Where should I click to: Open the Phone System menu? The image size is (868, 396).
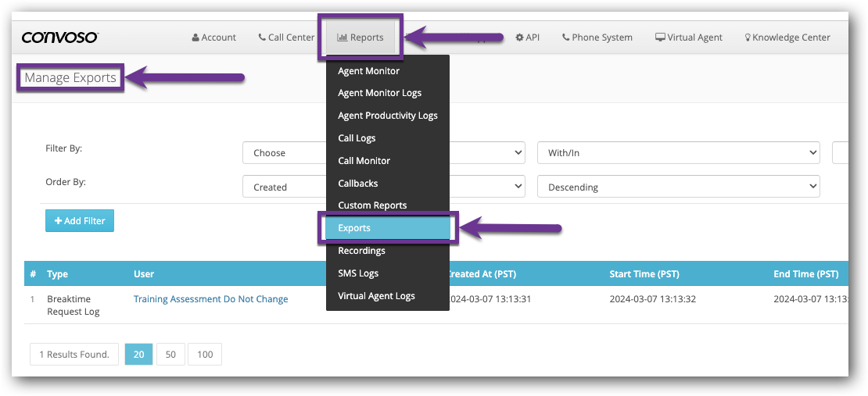[597, 37]
